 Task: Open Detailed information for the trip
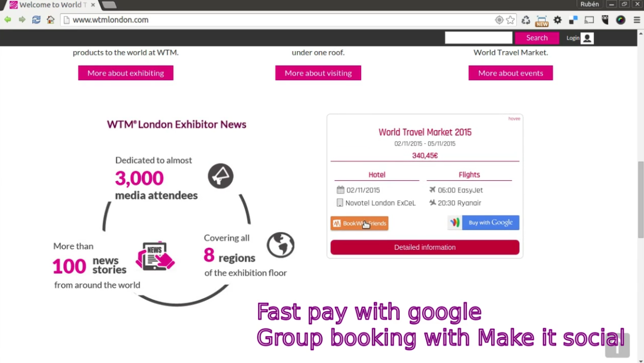425,247
